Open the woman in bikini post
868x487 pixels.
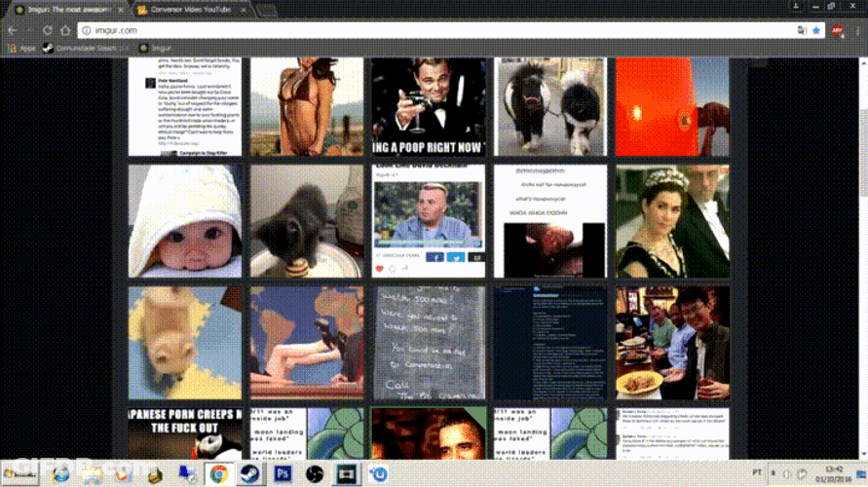click(x=307, y=106)
